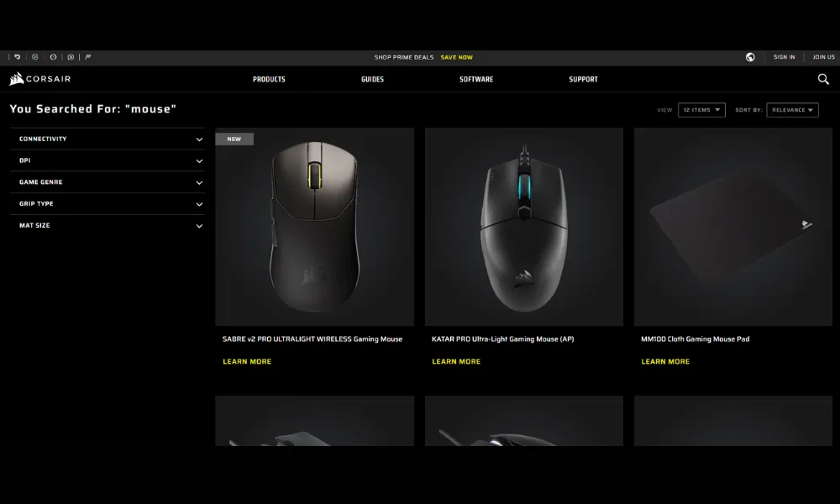Screen dimensions: 840x504
Task: Open the search magnifier icon
Action: (x=823, y=79)
